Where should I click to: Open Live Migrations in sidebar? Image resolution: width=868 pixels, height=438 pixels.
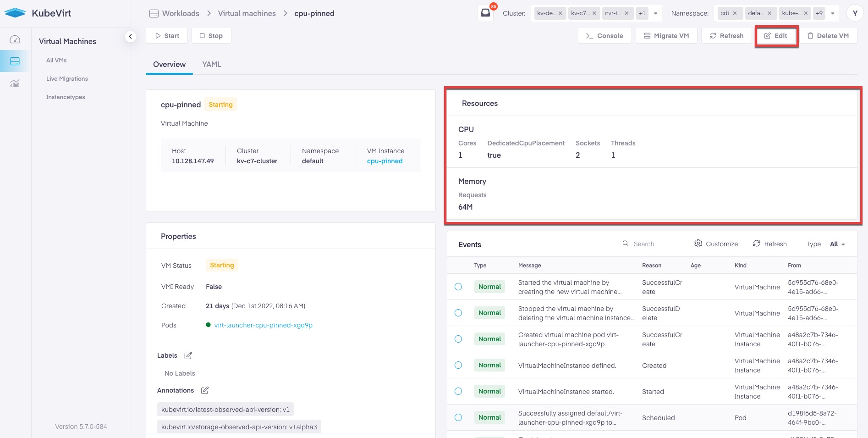click(x=67, y=78)
